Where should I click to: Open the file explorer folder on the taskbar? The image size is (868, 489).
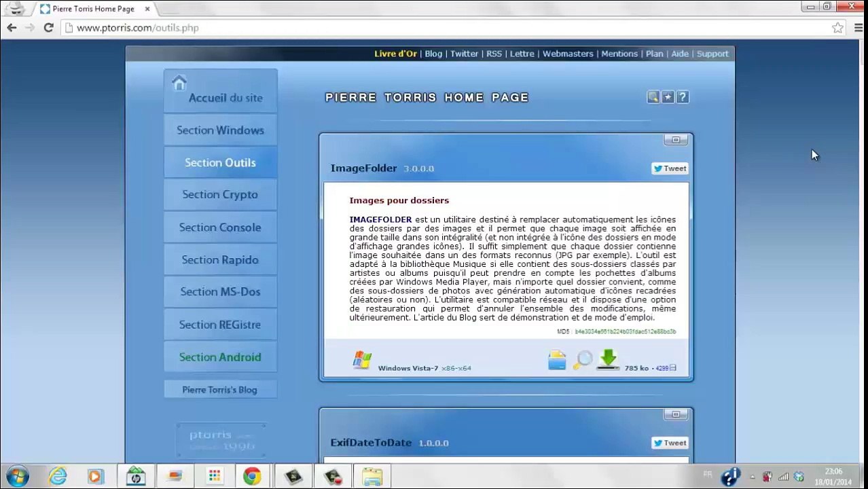point(372,476)
